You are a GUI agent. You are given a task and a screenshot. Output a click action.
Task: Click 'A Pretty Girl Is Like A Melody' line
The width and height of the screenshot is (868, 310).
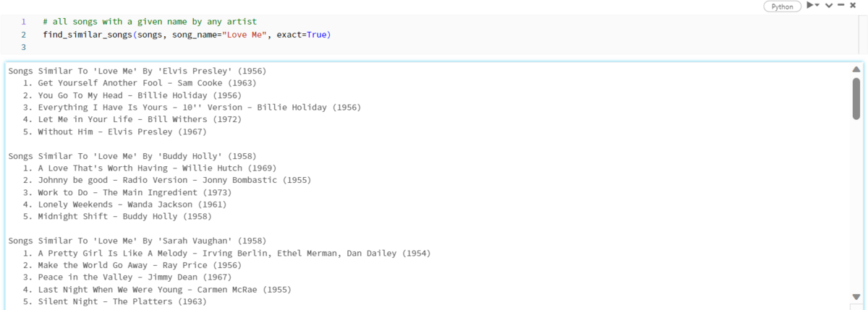[227, 253]
